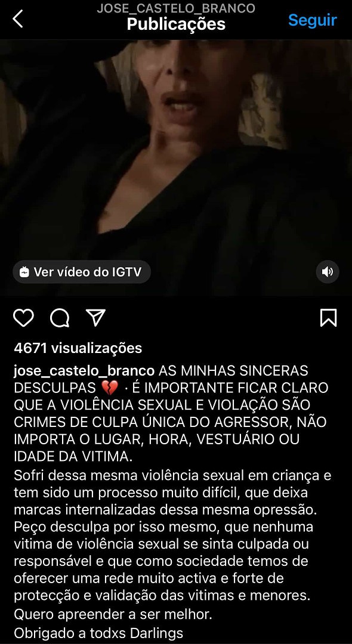This screenshot has width=352, height=644.
Task: Open the Ver vídeo do IGTV button
Action: (x=82, y=272)
